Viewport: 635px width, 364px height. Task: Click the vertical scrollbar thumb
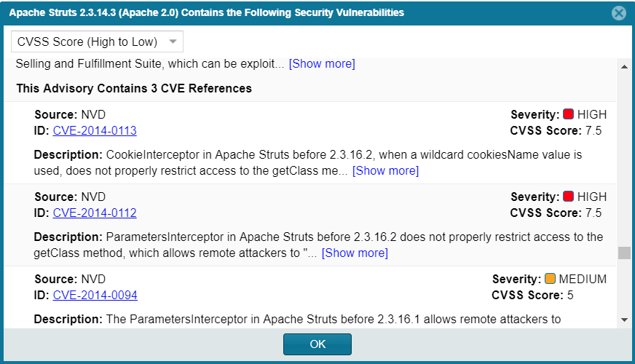[624, 253]
